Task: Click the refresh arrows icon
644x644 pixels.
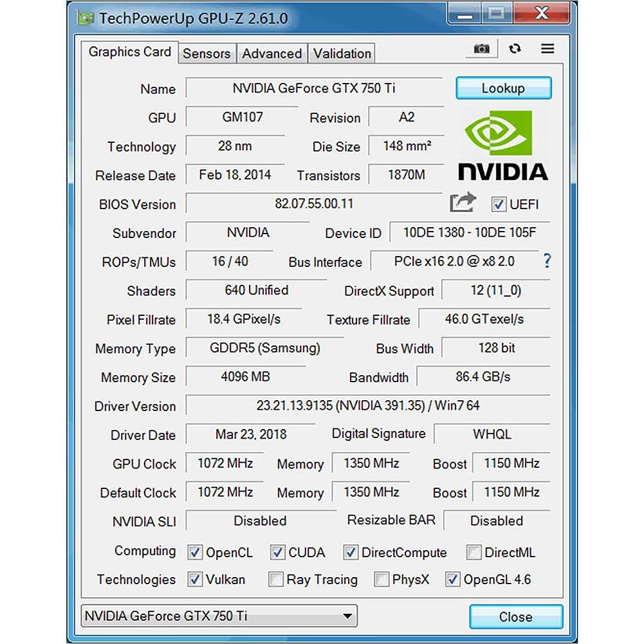Action: point(515,49)
